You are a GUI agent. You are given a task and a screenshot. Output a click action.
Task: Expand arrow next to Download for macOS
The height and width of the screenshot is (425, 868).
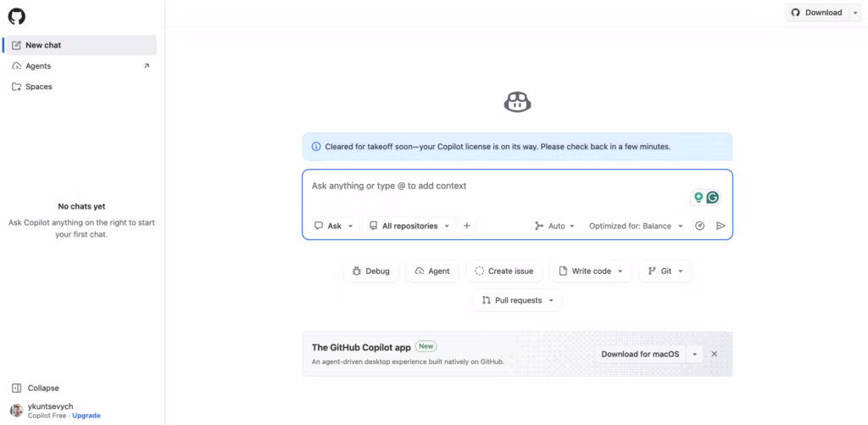[694, 354]
